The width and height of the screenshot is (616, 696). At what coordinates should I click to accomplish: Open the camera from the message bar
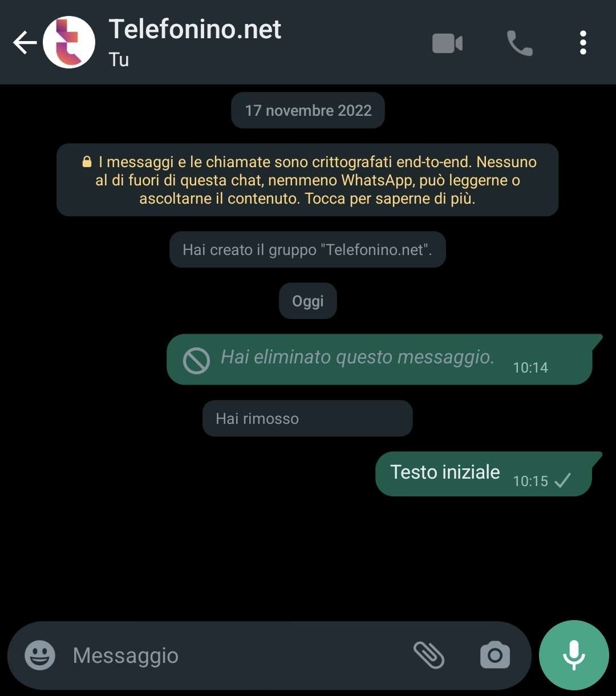click(x=495, y=655)
